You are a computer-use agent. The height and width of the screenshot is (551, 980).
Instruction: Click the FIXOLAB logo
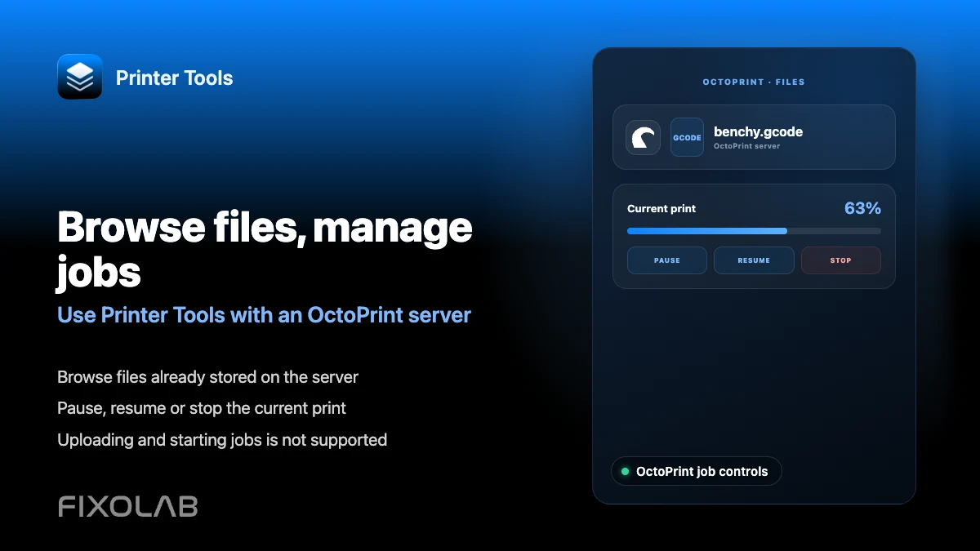click(x=128, y=506)
